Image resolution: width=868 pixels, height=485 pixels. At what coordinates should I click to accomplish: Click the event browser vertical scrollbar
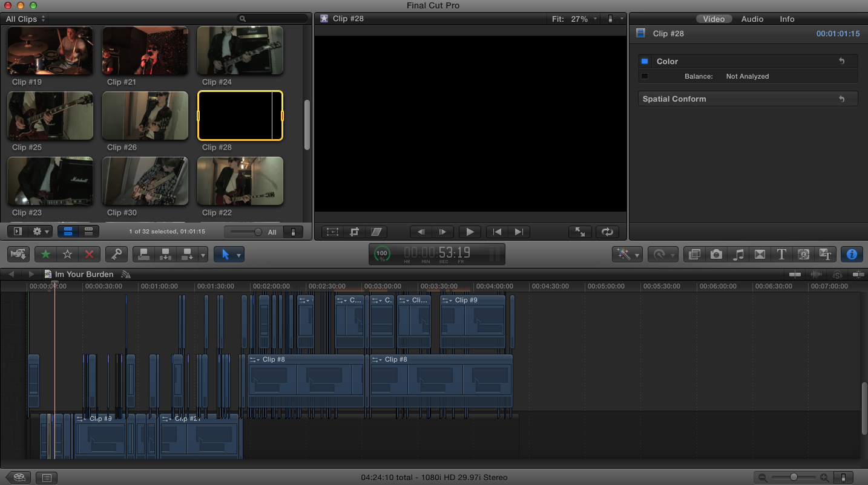coord(307,125)
